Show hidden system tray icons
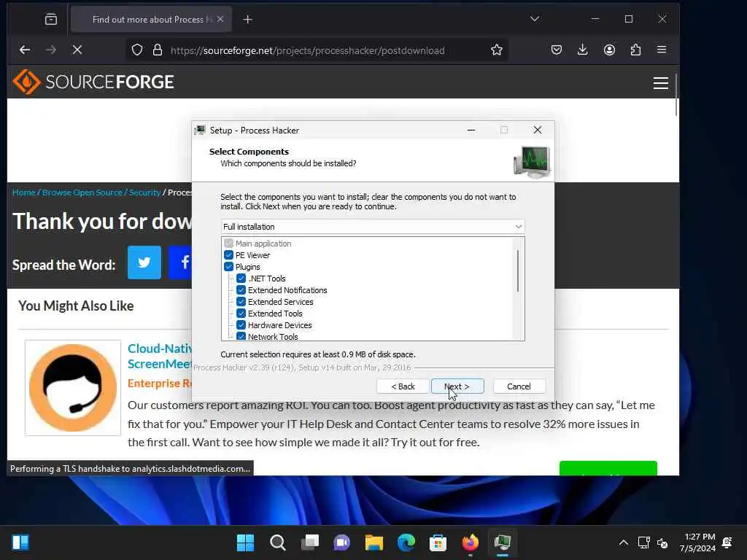Screen dimensions: 747x560 pos(623,542)
